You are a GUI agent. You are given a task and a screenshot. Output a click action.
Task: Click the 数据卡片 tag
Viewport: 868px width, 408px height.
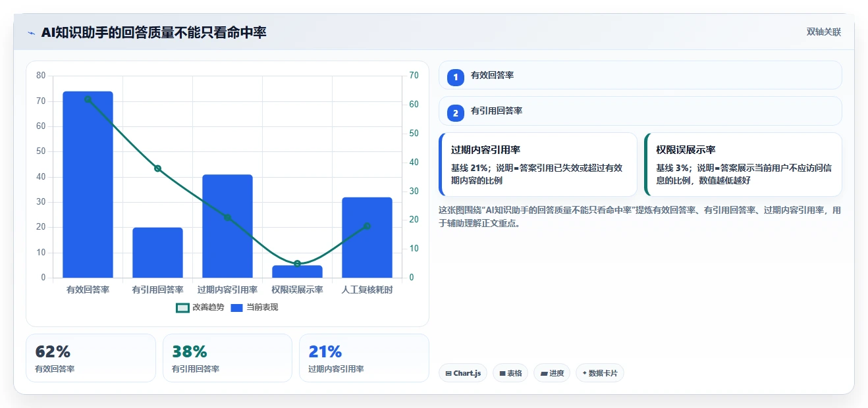[x=600, y=373]
